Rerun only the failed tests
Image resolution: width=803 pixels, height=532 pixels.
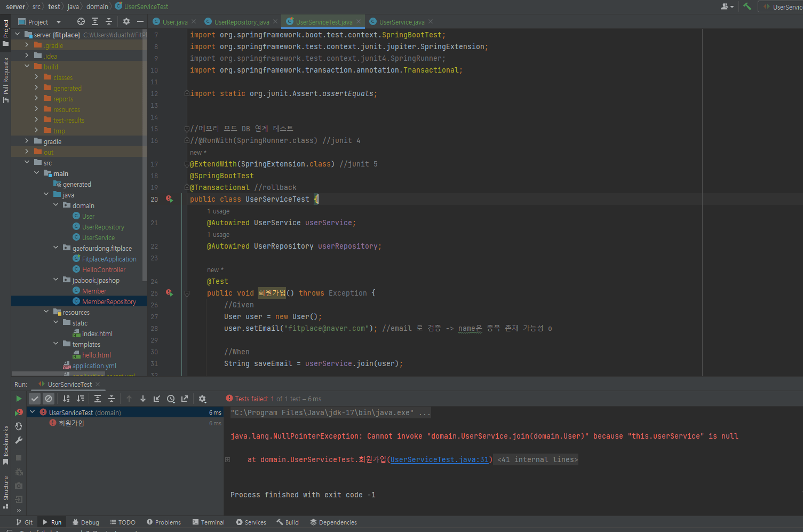coord(19,412)
